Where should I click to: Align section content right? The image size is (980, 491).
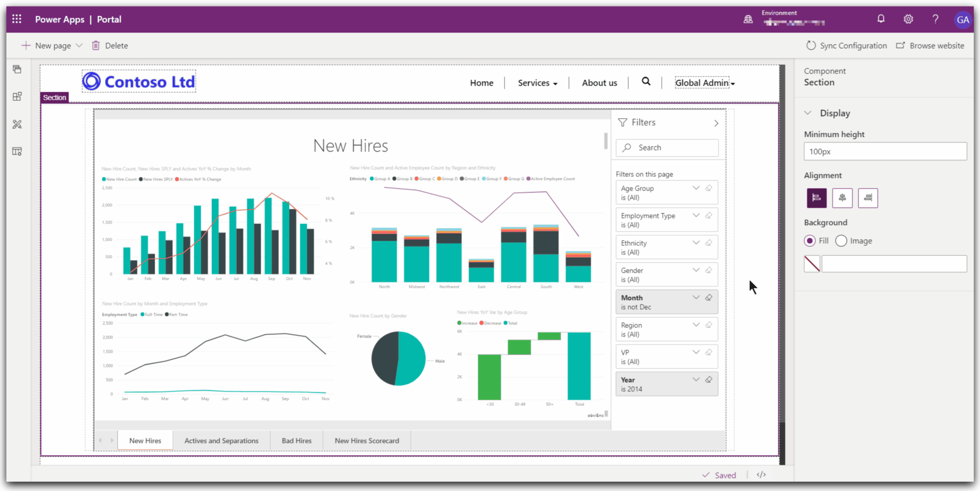pyautogui.click(x=868, y=198)
